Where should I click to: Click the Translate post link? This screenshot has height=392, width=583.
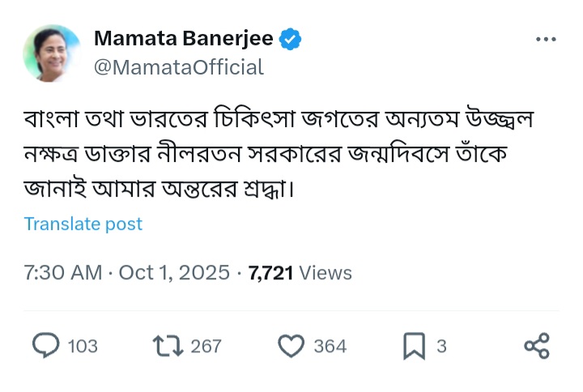(83, 224)
